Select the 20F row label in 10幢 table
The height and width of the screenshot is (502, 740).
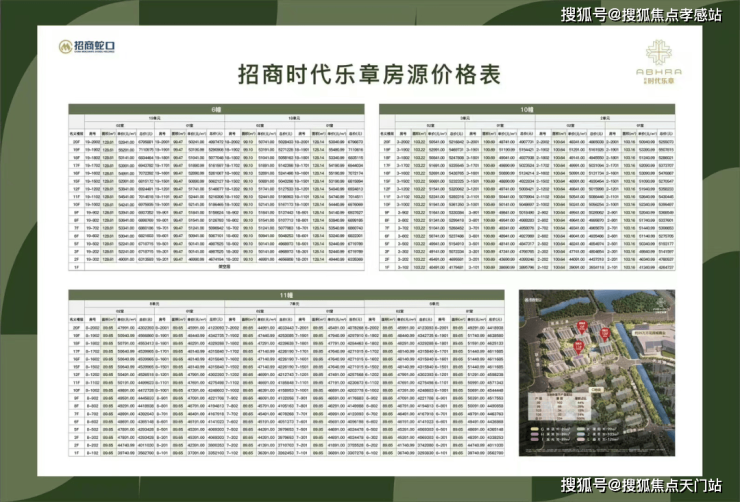coord(387,142)
